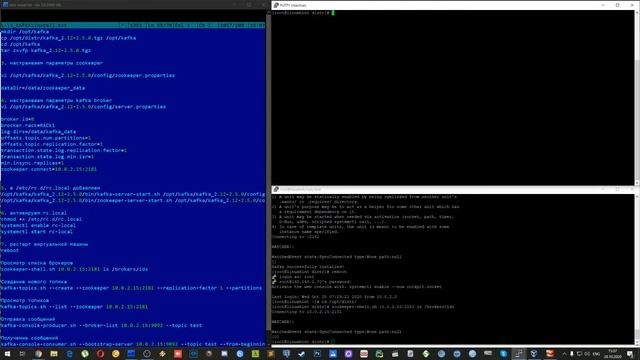The width and height of the screenshot is (640, 360).
Task: Click the line "systemctl enable rc-local"
Action: [x=38, y=225]
